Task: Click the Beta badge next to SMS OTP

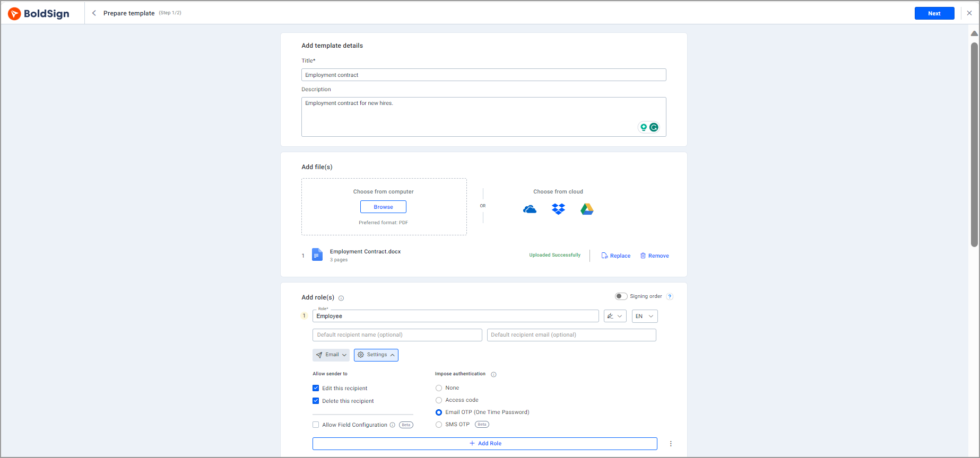Action: tap(482, 425)
